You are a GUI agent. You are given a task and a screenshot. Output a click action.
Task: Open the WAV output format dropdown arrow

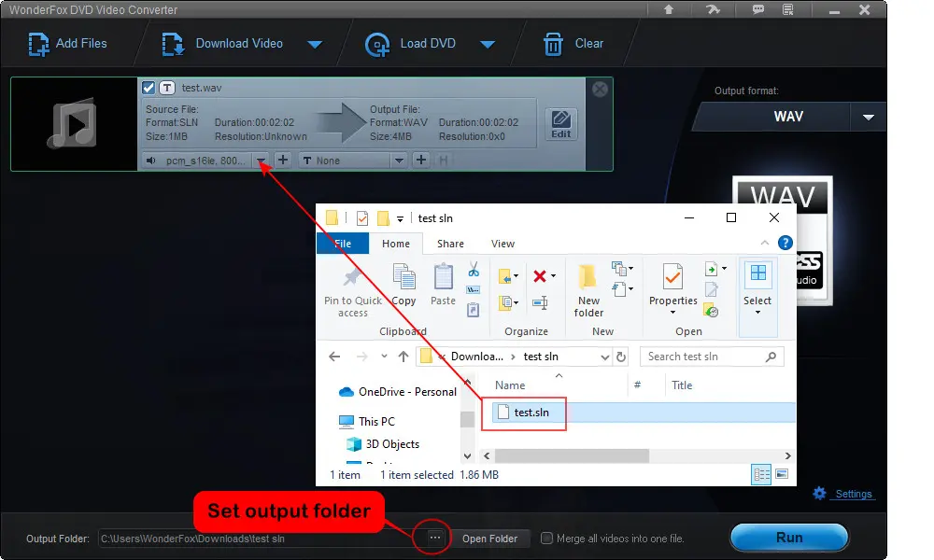(x=869, y=118)
